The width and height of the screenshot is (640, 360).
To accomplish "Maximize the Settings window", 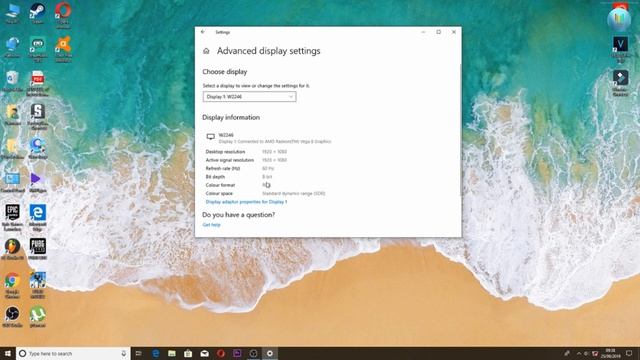I will click(x=438, y=32).
